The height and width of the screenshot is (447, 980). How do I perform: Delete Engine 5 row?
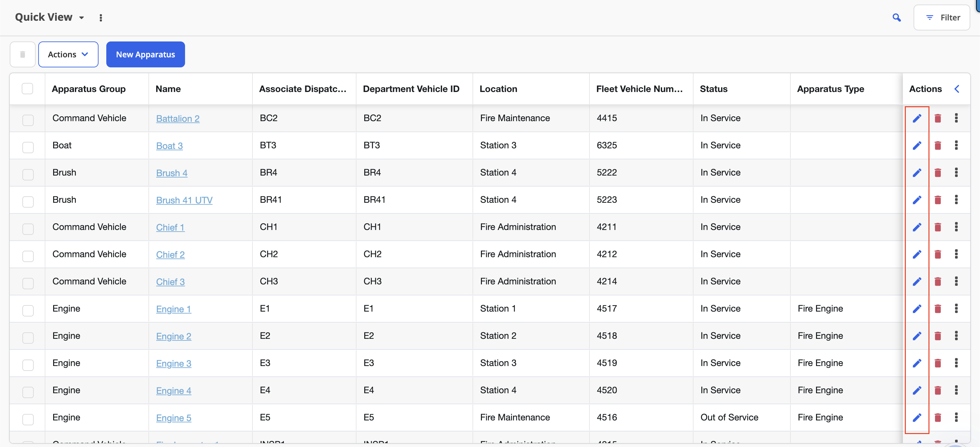[x=938, y=417]
